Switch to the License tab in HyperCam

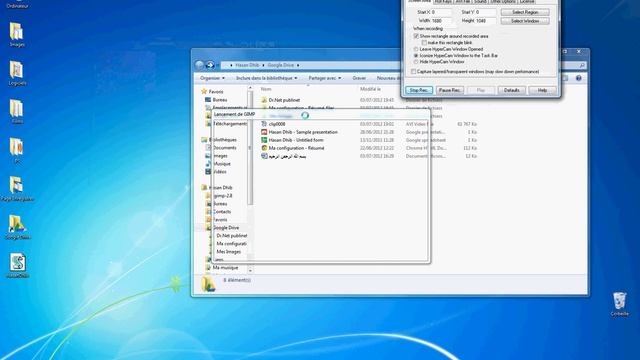click(527, 2)
